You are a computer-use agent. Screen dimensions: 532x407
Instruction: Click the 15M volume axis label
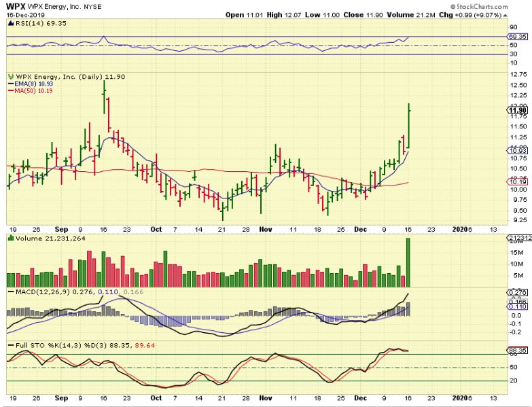coord(516,253)
